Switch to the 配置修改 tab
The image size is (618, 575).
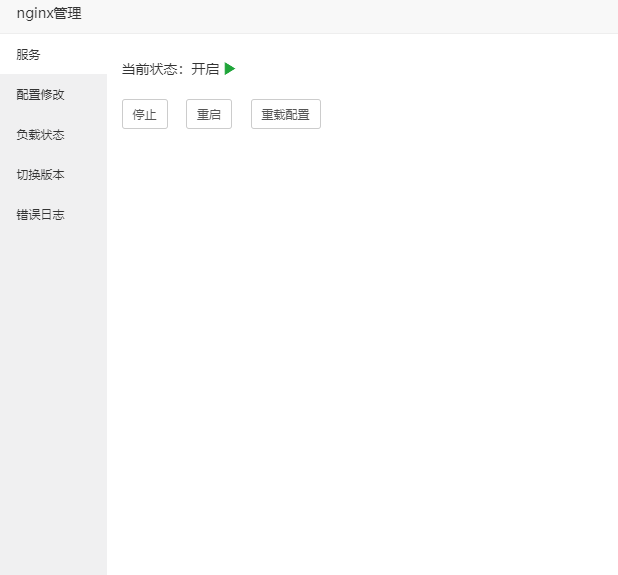53,95
